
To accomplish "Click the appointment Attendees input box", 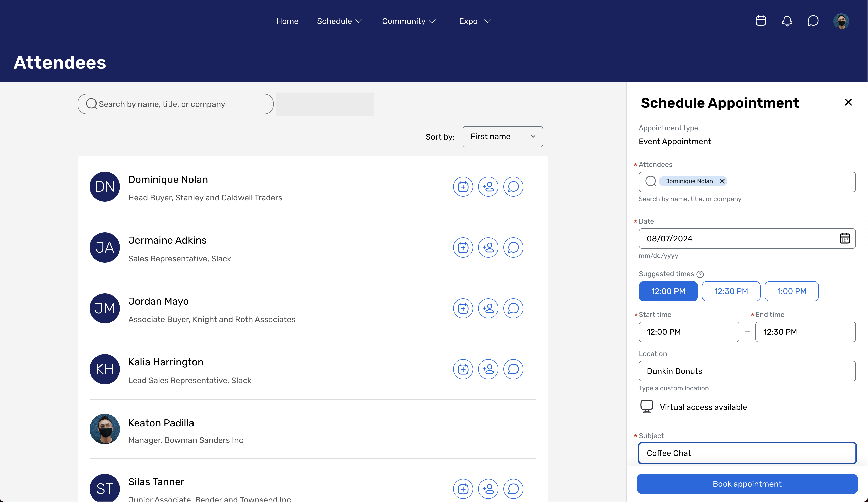I will [747, 182].
